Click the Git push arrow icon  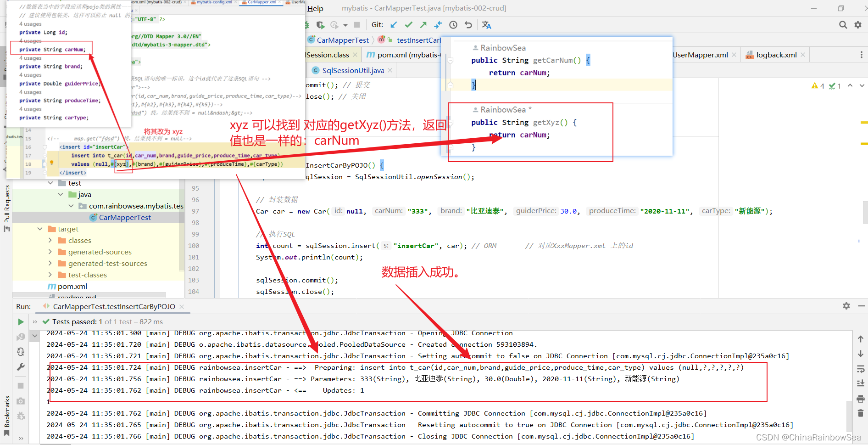423,25
